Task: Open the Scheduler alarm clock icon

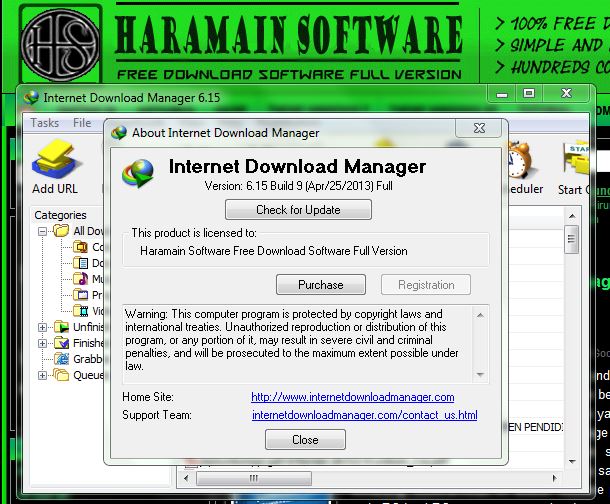Action: click(x=523, y=159)
